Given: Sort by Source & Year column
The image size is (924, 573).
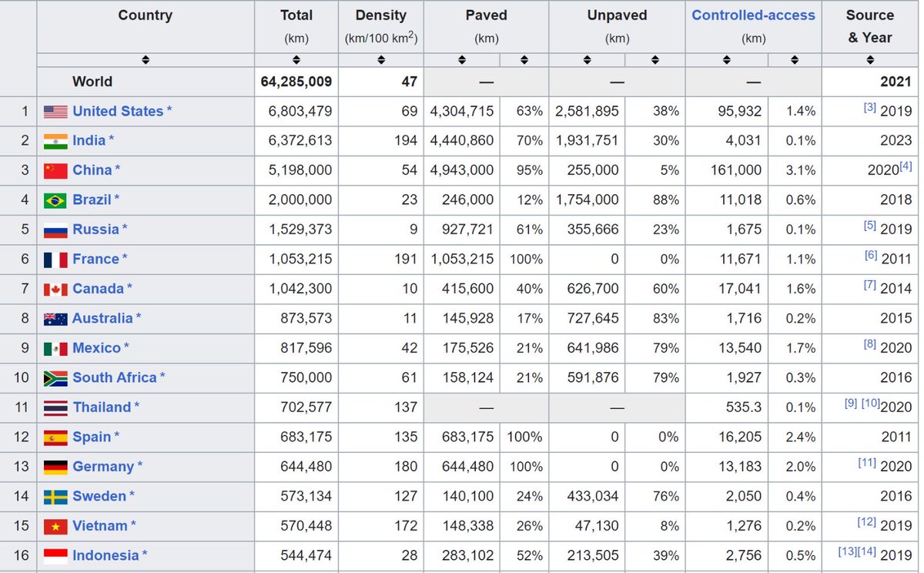Looking at the screenshot, I should tap(870, 60).
